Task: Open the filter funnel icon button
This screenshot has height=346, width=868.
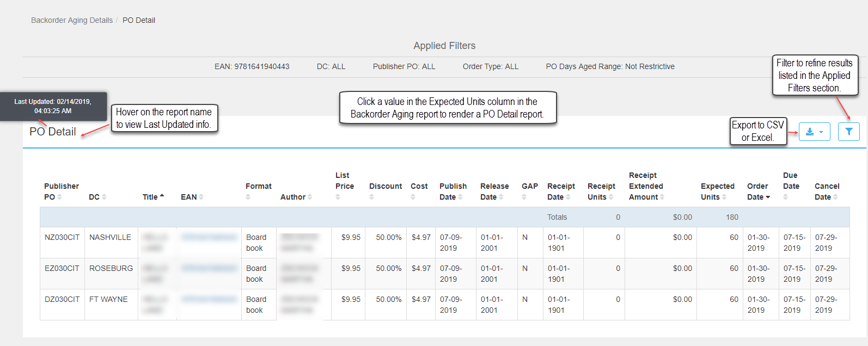Action: (848, 132)
